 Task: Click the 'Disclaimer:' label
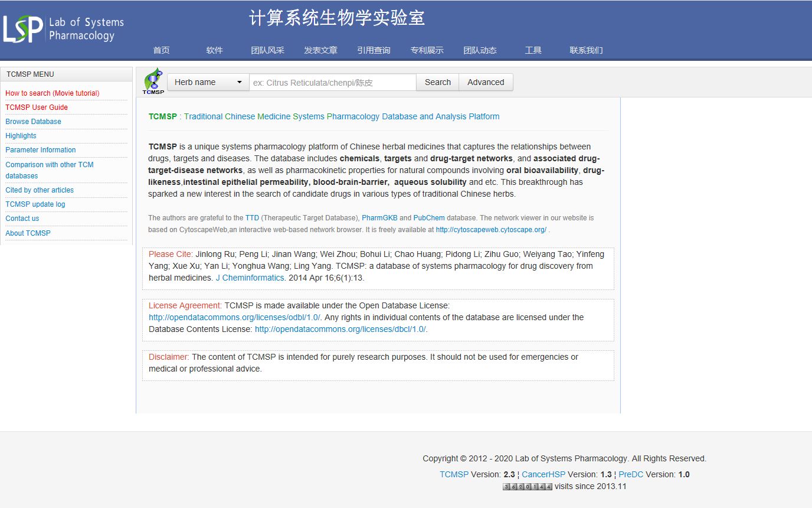click(x=169, y=357)
